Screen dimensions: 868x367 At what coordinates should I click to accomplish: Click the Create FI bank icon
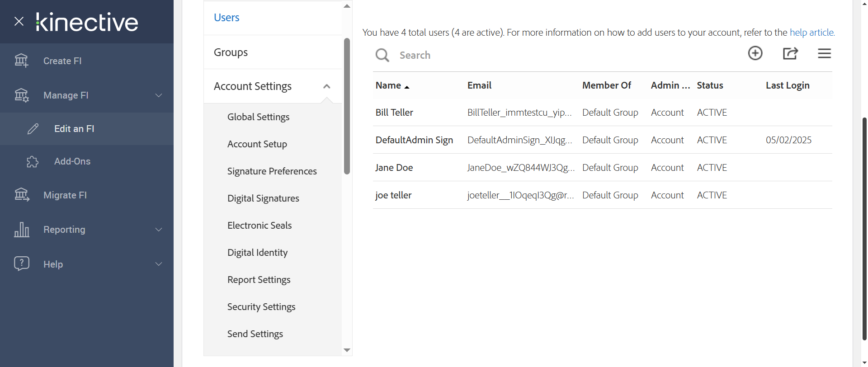(21, 61)
